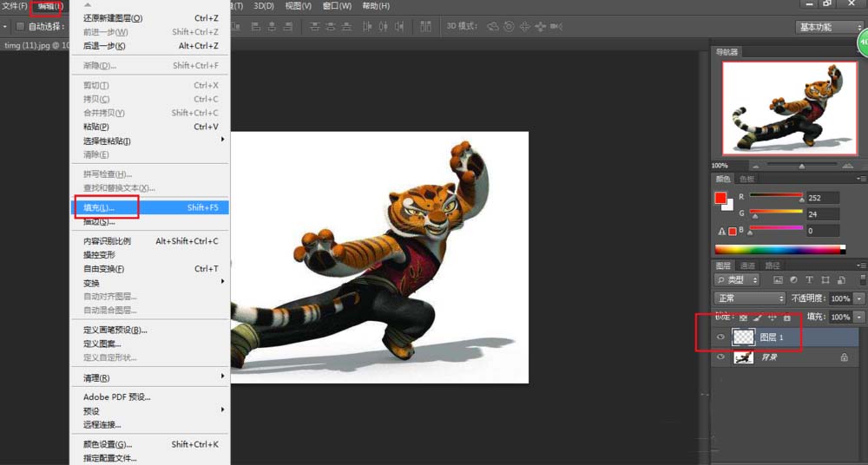The image size is (868, 465).
Task: Click the pixel layer filter icon
Action: coord(778,280)
